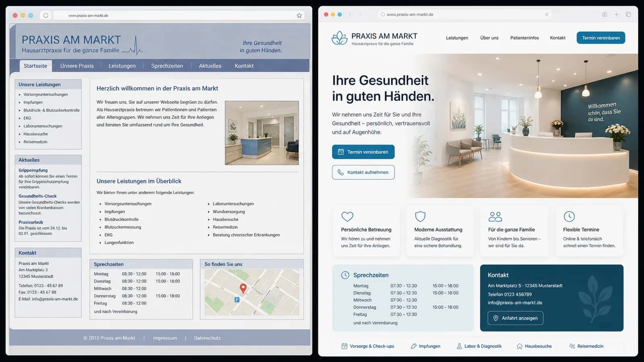Click the heartbeat line logo in left site header
Viewport: 644px width, 362px height.
(132, 45)
